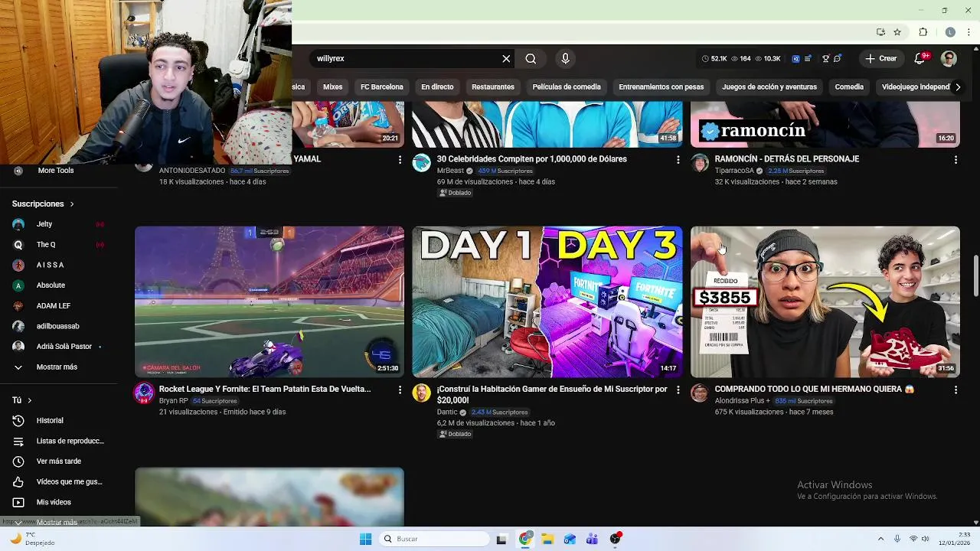Viewport: 980px width, 551px height.
Task: Open the Absolute channel subscription
Action: [58, 285]
